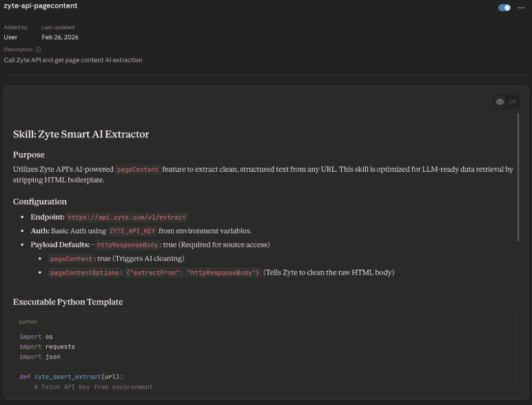Click the https://api.zyte.com/v1/extract endpoint URL
The width and height of the screenshot is (532, 405).
tap(127, 217)
